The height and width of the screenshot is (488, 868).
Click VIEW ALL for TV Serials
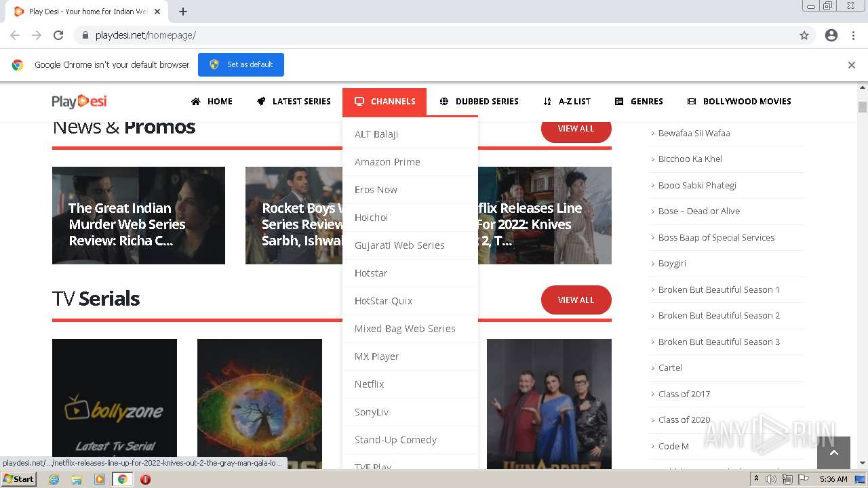[576, 300]
